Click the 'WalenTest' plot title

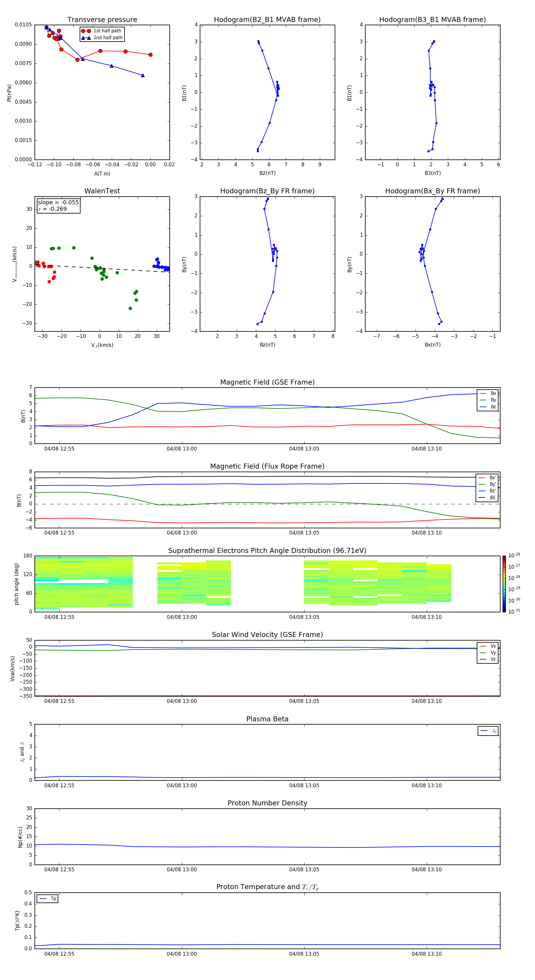102,191
